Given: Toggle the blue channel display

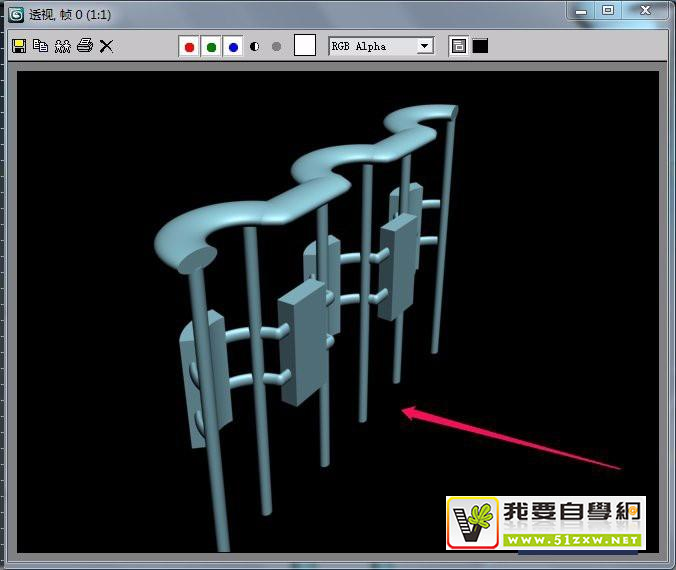Looking at the screenshot, I should coord(233,47).
